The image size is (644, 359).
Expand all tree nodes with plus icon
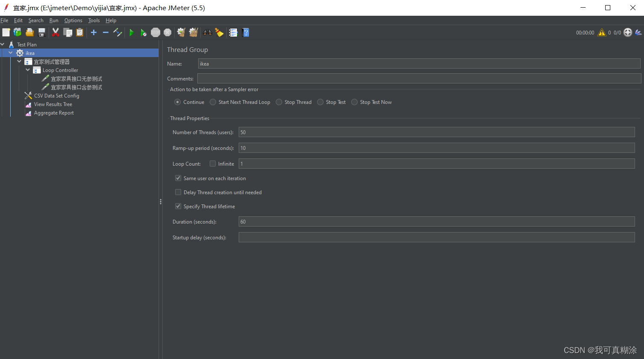(x=94, y=32)
